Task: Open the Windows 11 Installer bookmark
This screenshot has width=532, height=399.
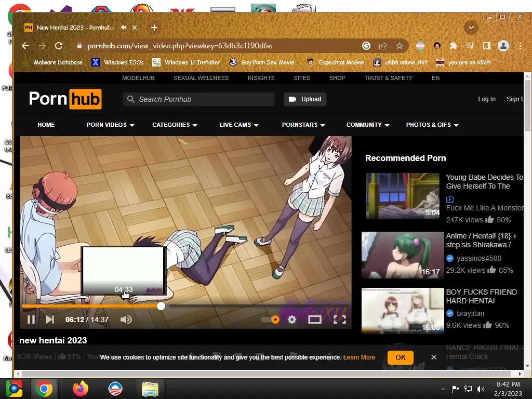Action: (187, 62)
